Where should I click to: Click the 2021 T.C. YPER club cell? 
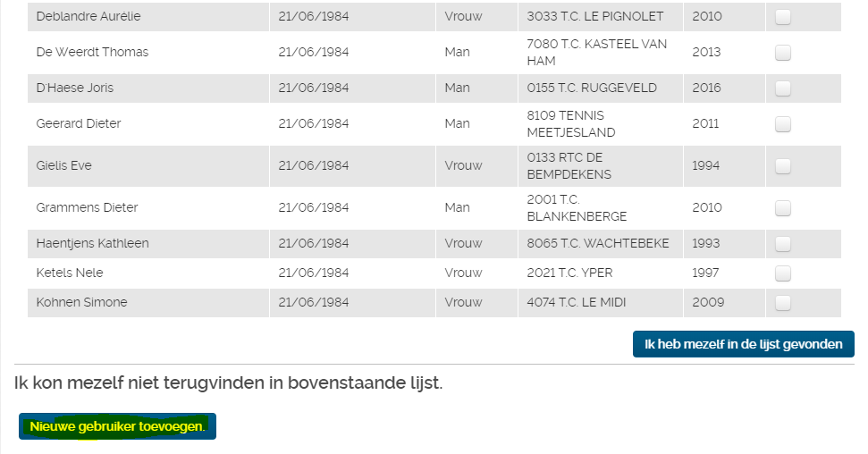[x=600, y=273]
